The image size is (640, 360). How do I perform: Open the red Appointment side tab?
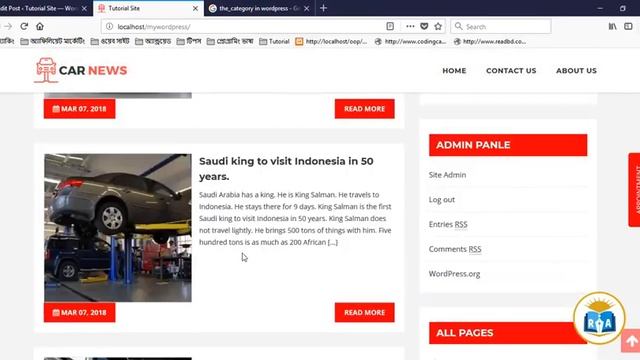pos(634,190)
